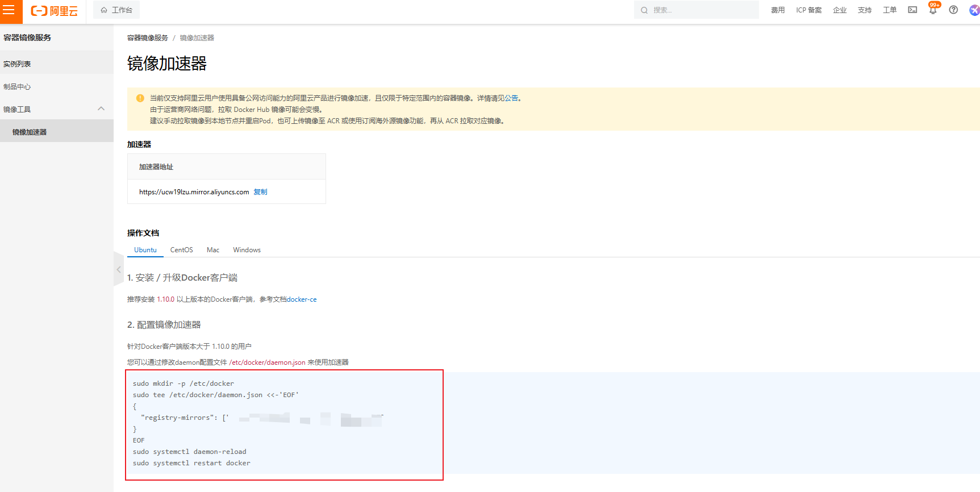Viewport: 980px width, 492px height.
Task: Click the 公告 announcement link
Action: click(511, 98)
